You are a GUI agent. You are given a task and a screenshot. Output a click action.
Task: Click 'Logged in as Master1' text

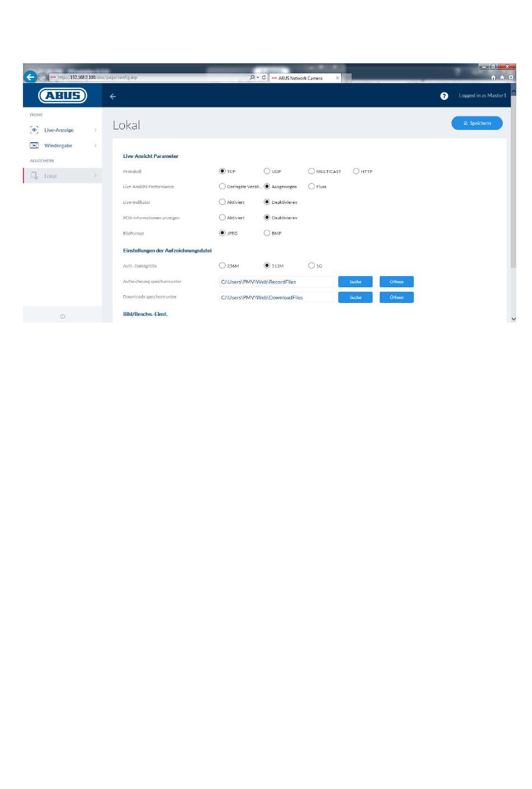(x=482, y=96)
